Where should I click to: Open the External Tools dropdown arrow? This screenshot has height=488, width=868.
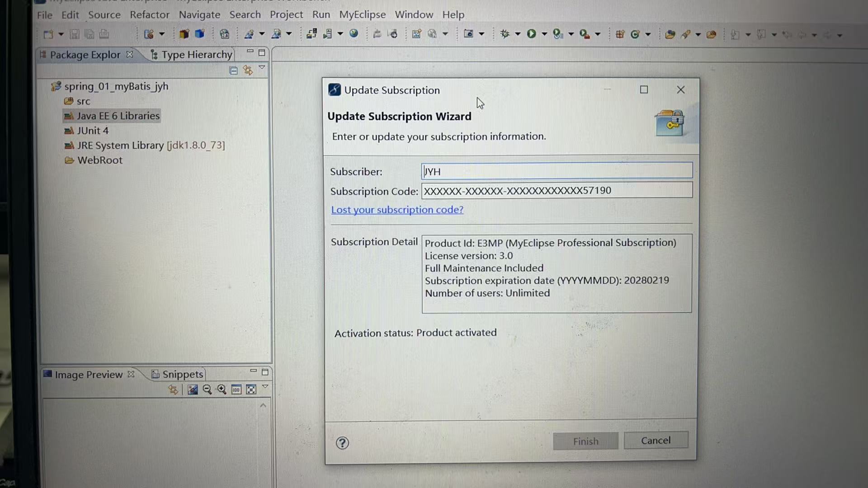[x=598, y=34]
